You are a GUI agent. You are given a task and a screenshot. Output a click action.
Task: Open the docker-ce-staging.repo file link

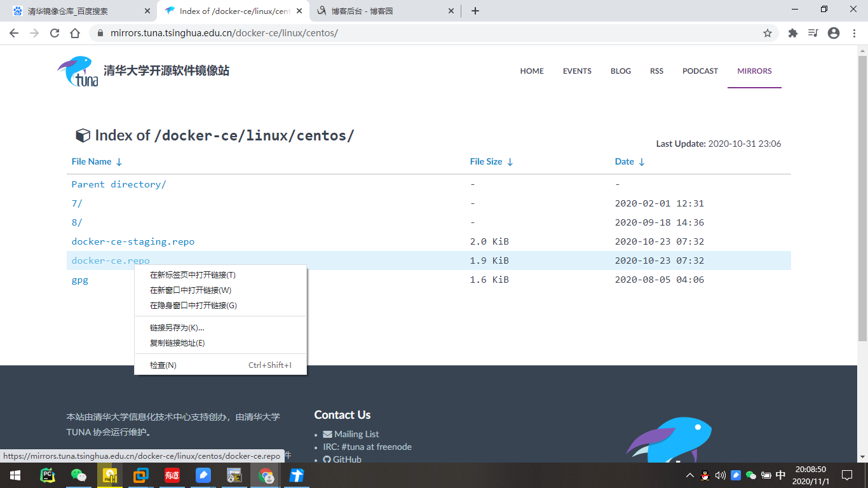click(133, 241)
